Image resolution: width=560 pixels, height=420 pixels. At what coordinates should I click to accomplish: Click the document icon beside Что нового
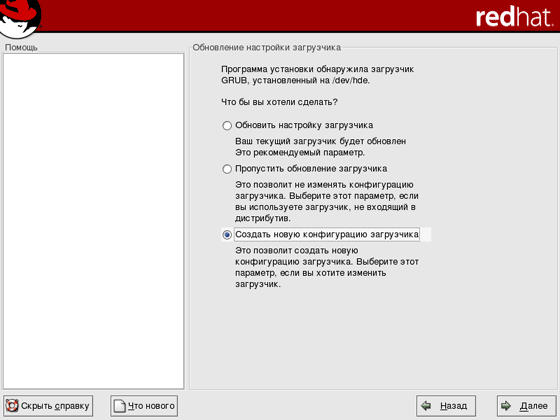coord(120,406)
